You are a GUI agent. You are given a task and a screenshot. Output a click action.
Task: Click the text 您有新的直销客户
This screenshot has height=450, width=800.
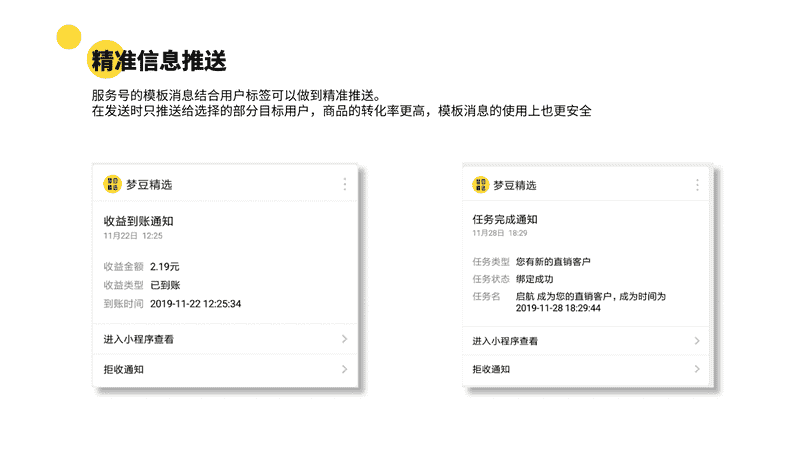tap(553, 262)
